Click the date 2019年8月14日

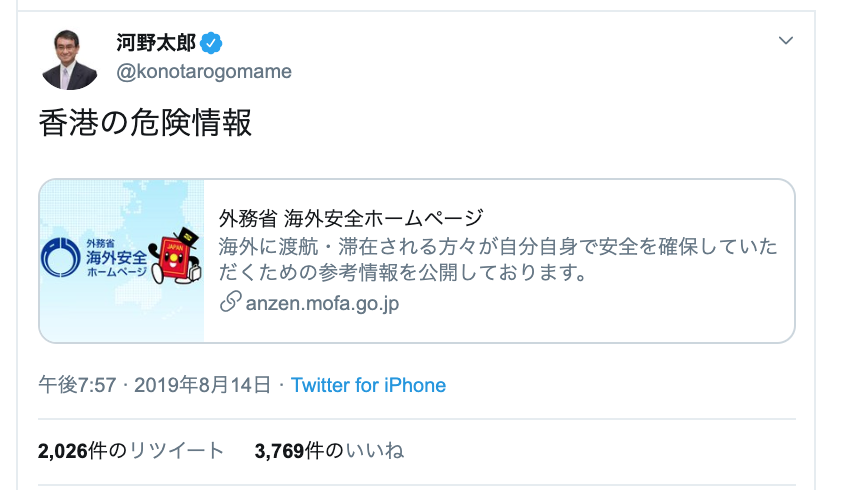201,385
